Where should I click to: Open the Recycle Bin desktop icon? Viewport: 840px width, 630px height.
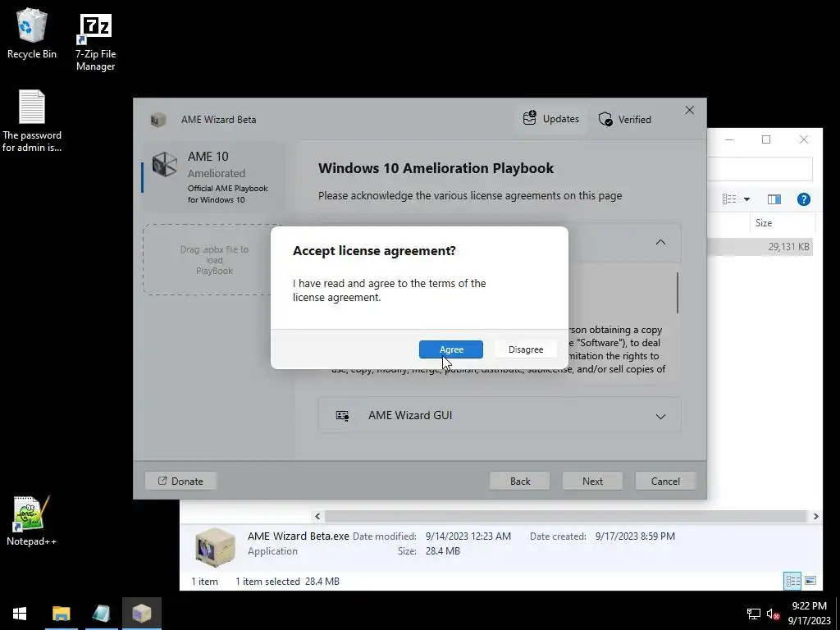32,33
